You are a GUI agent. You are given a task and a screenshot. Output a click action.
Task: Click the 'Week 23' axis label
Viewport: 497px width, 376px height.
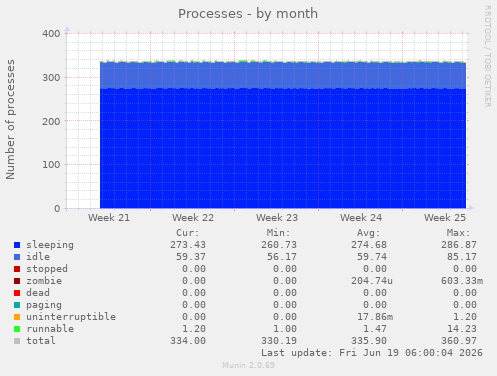[277, 218]
